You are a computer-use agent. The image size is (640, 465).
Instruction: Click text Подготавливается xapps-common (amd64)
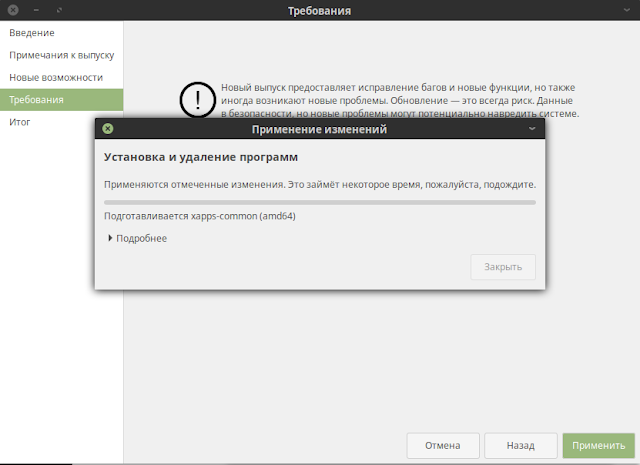point(200,216)
